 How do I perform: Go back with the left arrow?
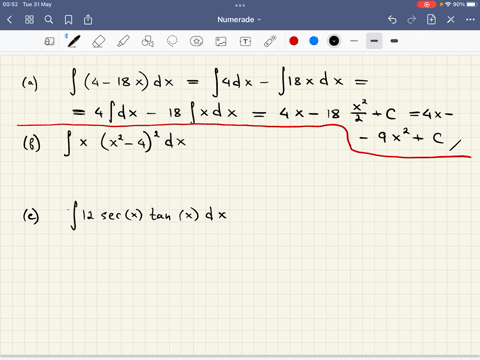tap(9, 20)
